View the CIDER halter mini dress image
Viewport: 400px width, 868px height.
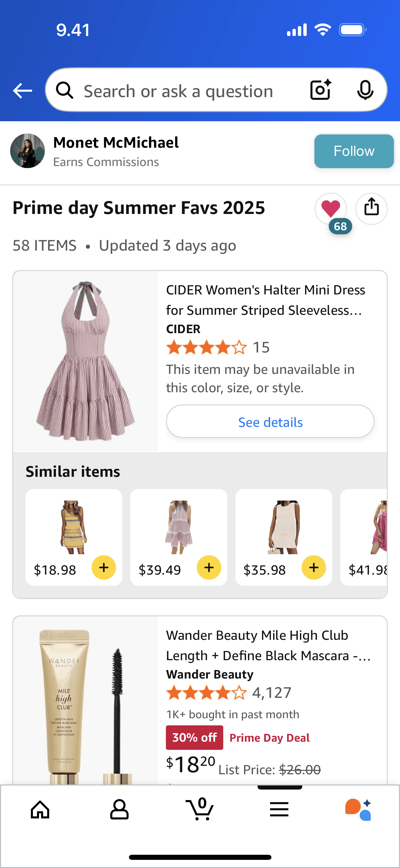[x=85, y=361]
